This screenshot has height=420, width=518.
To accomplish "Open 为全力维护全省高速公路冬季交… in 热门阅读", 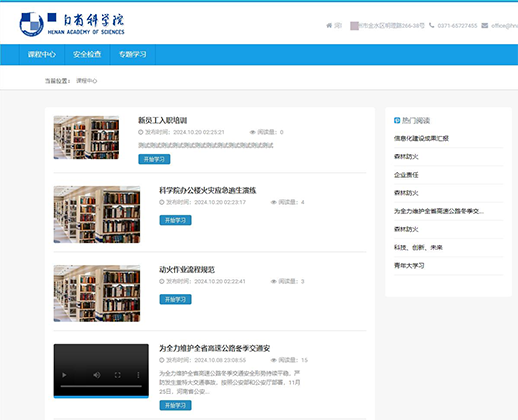I will 439,211.
